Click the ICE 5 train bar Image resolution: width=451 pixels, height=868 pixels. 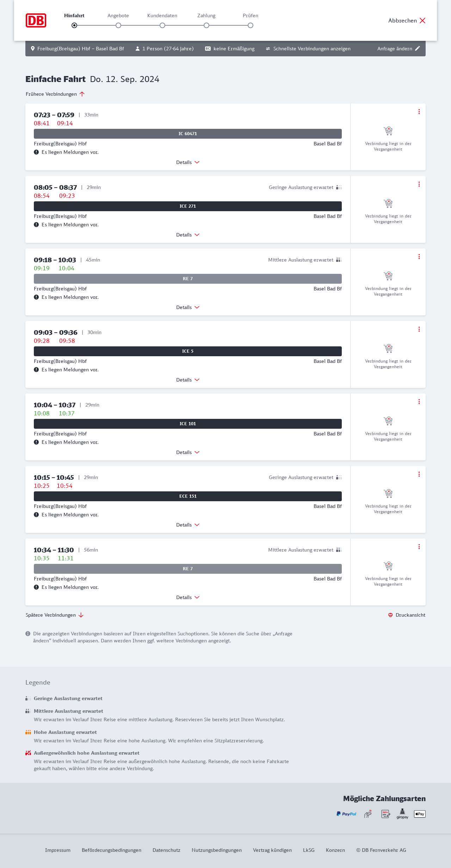188,351
